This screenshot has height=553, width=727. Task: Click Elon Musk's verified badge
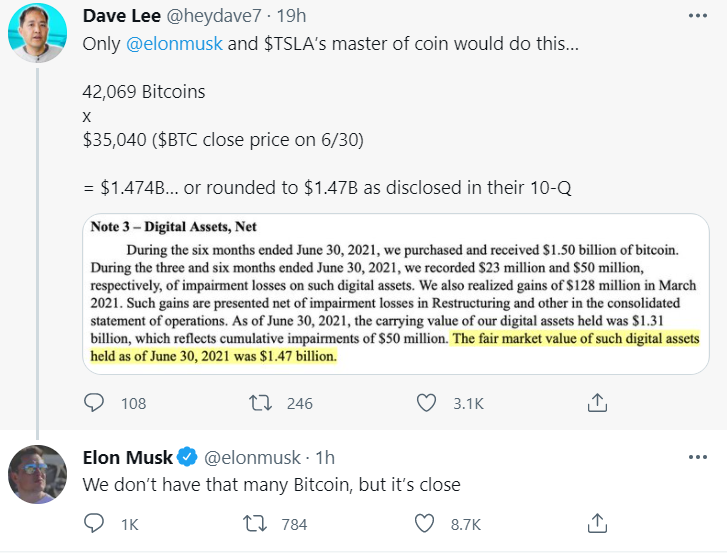(187, 458)
